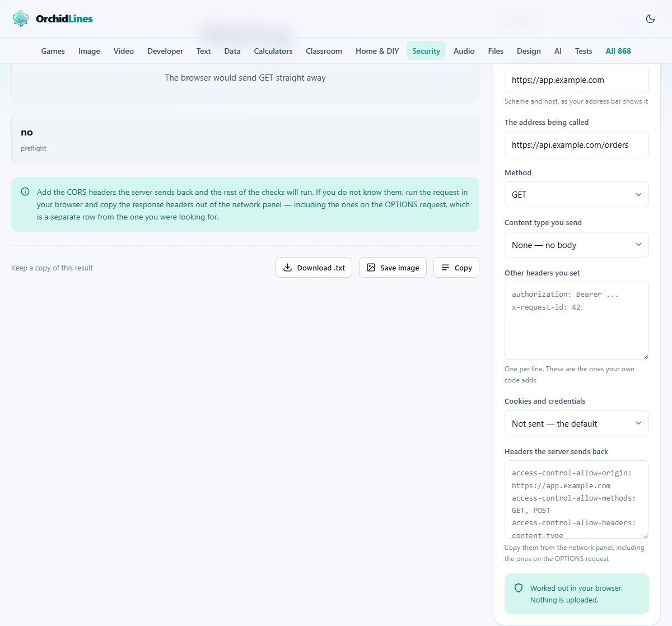Open the Image category

(x=89, y=51)
